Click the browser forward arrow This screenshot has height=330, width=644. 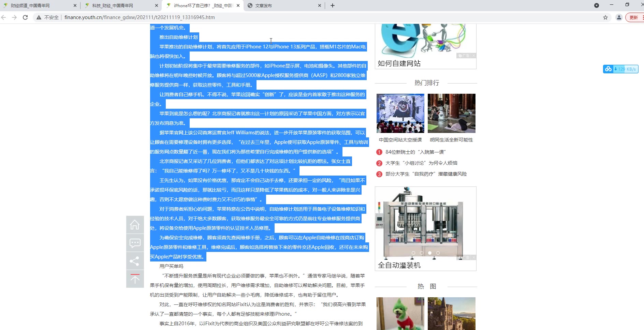14,17
